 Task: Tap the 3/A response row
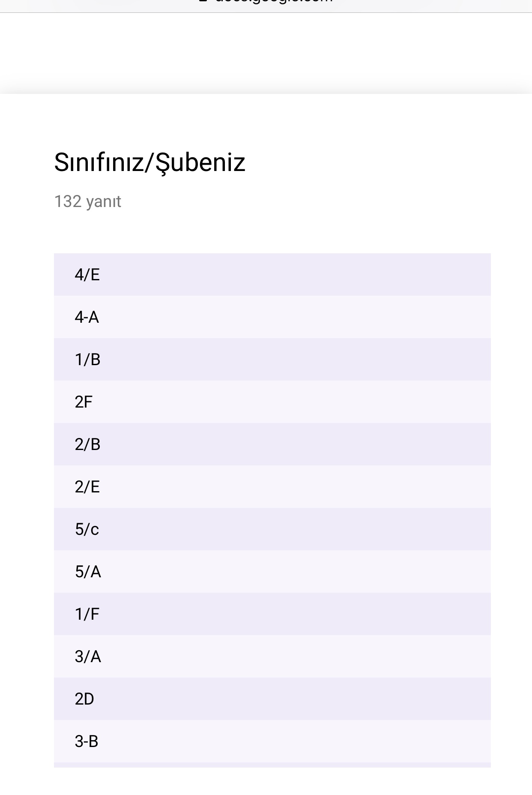(x=272, y=656)
